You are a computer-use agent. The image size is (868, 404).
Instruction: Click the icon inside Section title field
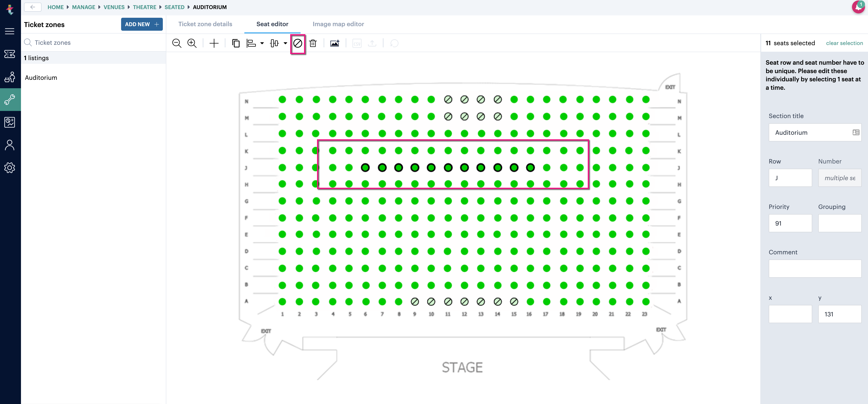(x=856, y=132)
